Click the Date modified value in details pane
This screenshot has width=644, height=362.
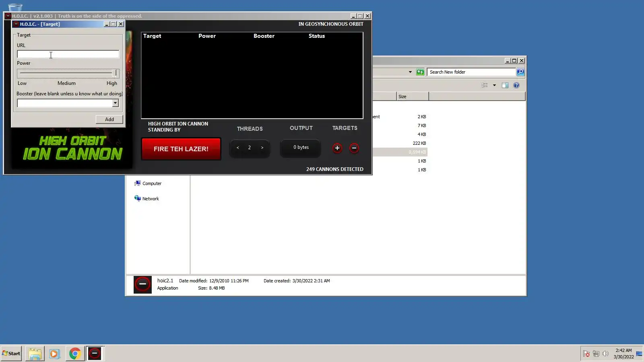(229, 281)
